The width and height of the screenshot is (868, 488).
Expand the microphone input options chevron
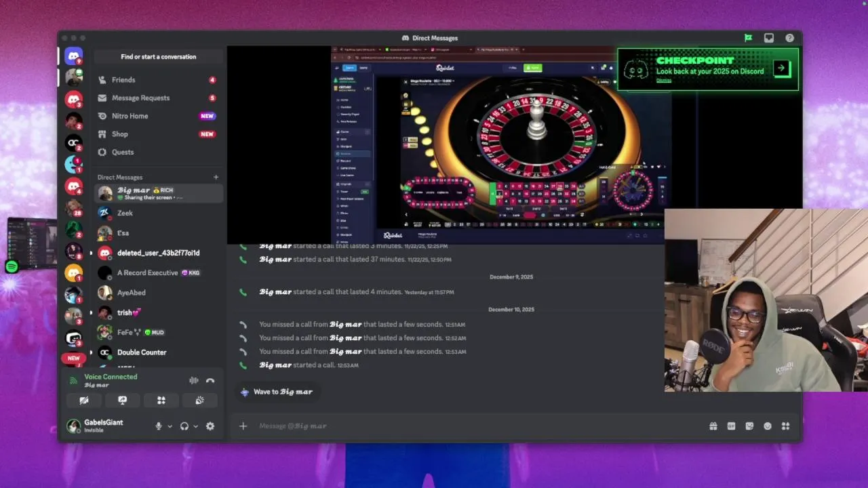pos(170,426)
